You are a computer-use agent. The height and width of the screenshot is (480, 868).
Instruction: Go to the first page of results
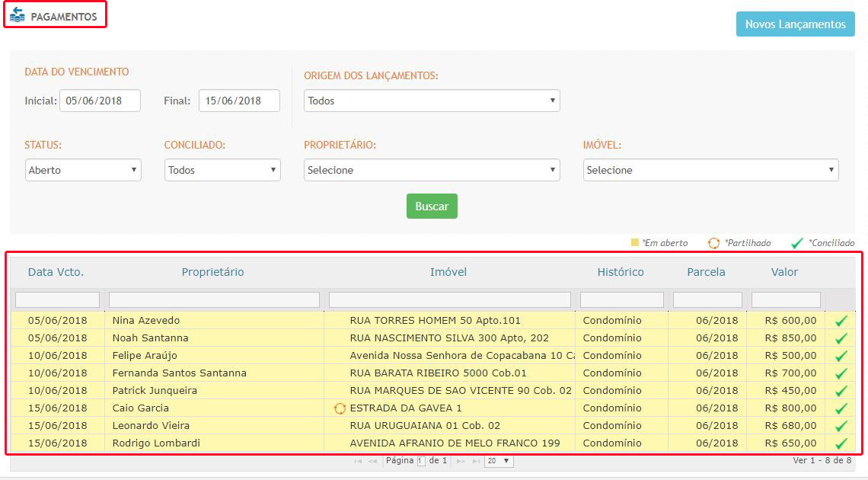coord(358,461)
